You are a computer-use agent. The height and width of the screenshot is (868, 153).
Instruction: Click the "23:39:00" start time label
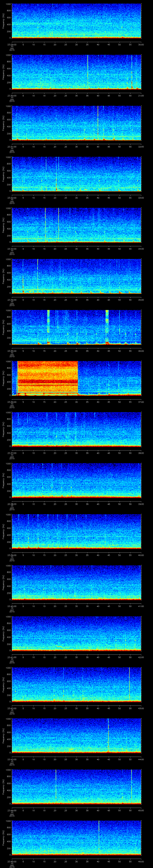[12, 555]
